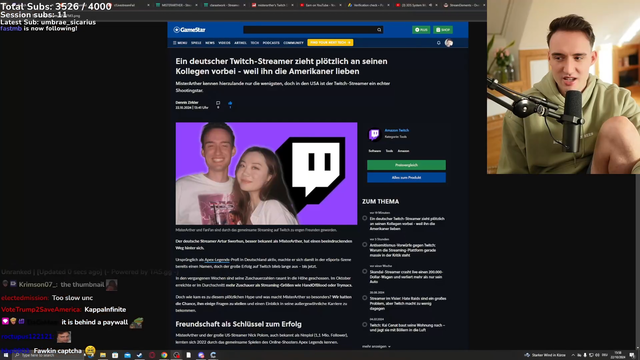Click the yellow FIND YOUR NEXT TECH banner

[330, 42]
